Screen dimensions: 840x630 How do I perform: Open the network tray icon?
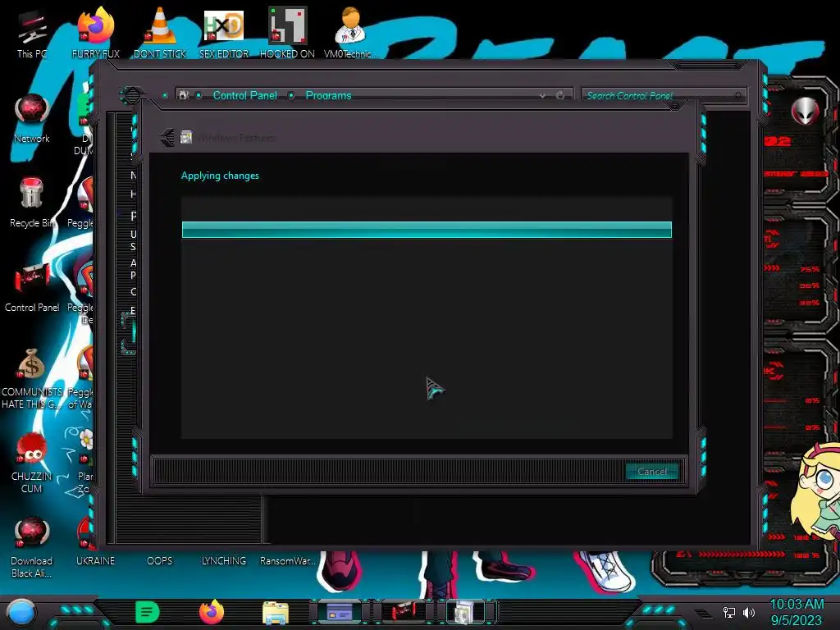tap(729, 612)
